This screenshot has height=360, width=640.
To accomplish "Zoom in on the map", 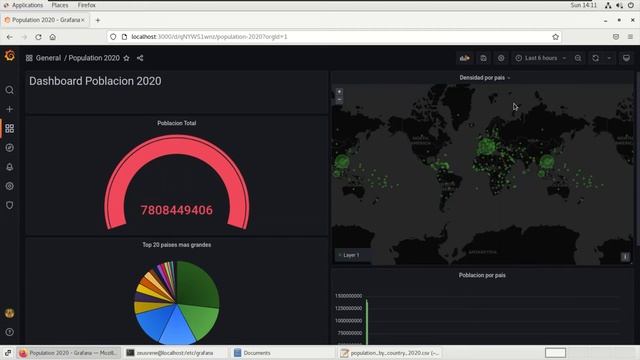I will click(x=339, y=92).
